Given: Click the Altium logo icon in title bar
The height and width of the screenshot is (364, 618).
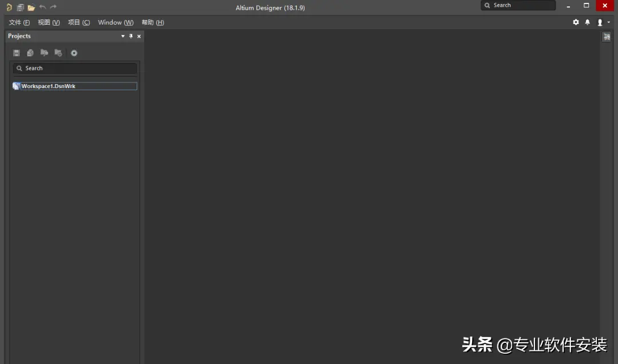Looking at the screenshot, I should (9, 7).
